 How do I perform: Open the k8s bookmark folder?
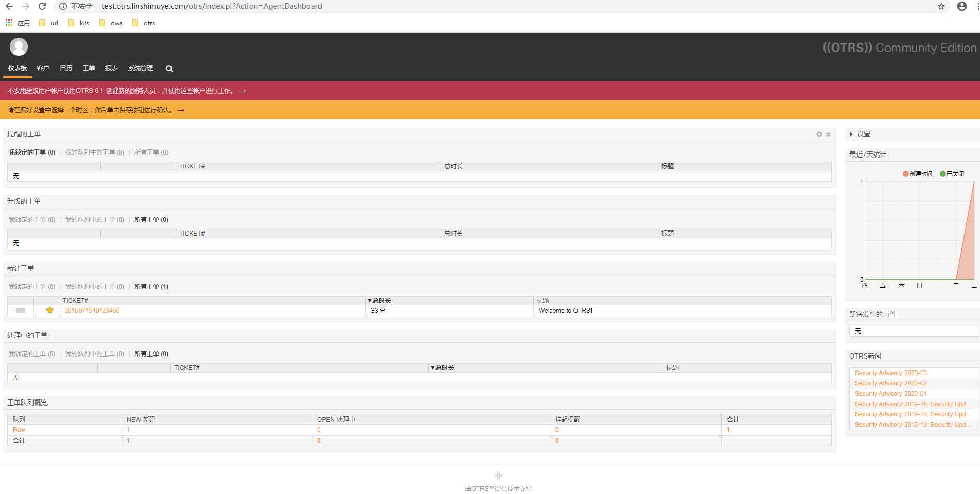click(x=79, y=23)
